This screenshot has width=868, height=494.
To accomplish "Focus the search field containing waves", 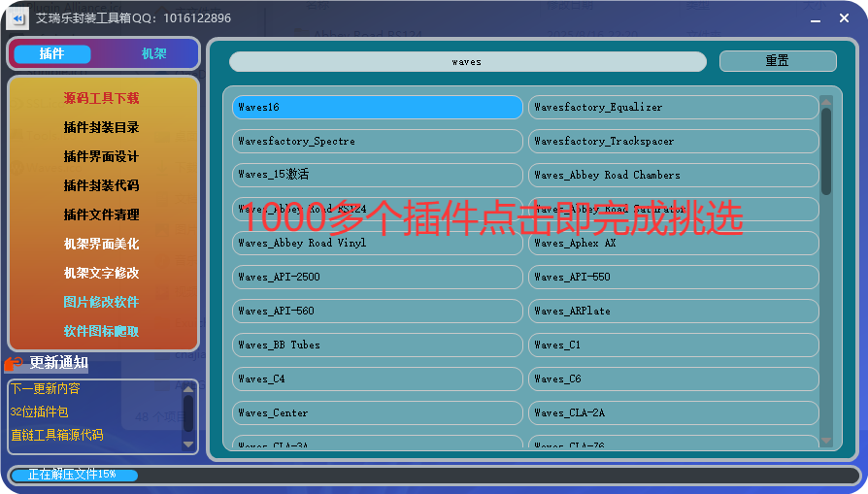I will pos(468,61).
